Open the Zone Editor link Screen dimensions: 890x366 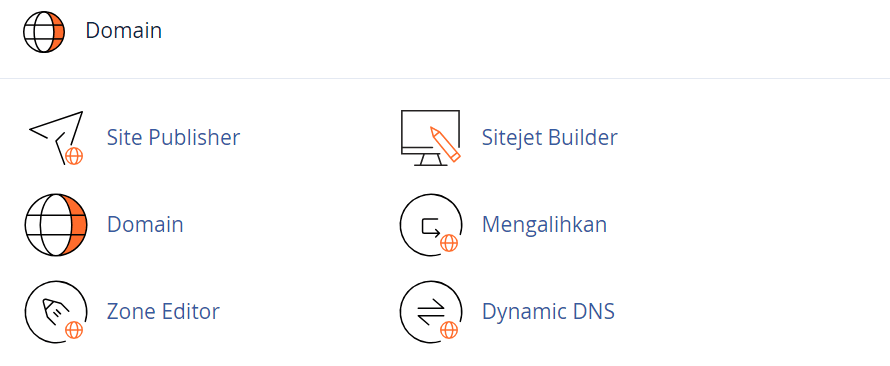pos(163,311)
